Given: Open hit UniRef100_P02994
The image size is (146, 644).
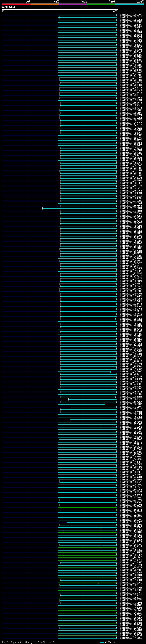Looking at the screenshot, I should tap(131, 608).
